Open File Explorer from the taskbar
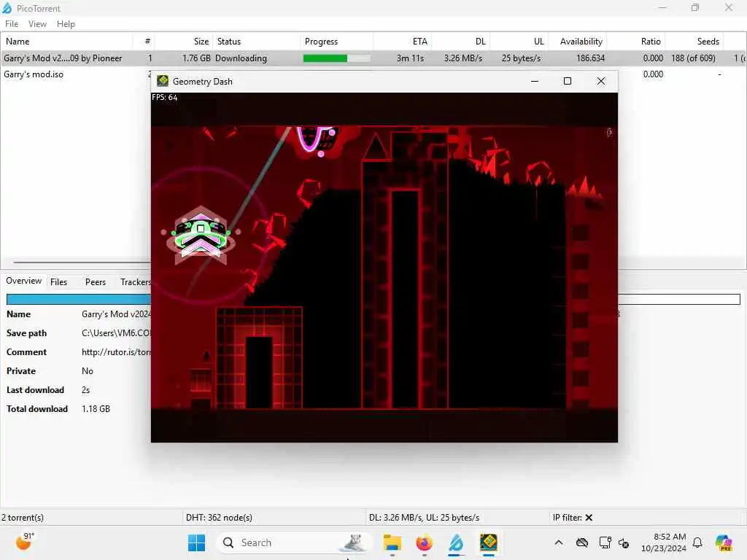 pyautogui.click(x=392, y=542)
